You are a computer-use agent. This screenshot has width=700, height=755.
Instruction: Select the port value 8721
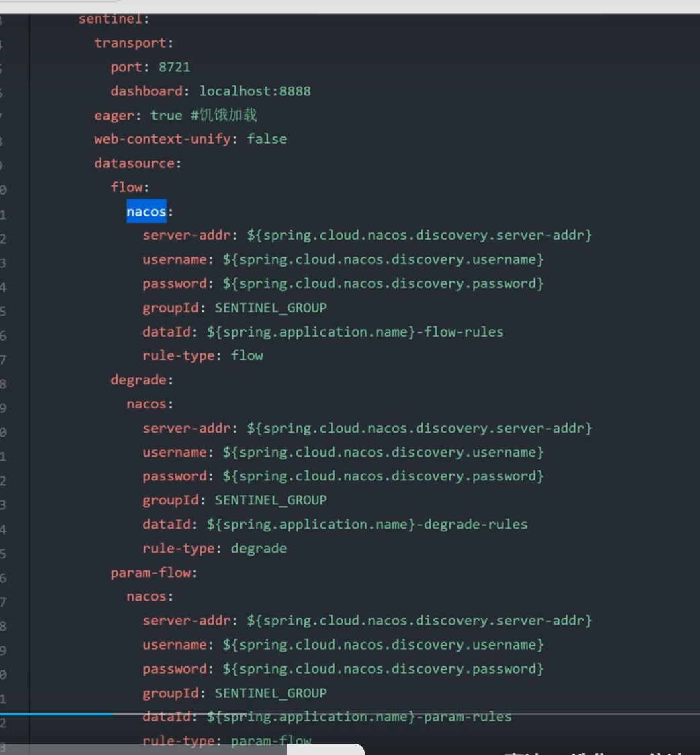(x=174, y=67)
